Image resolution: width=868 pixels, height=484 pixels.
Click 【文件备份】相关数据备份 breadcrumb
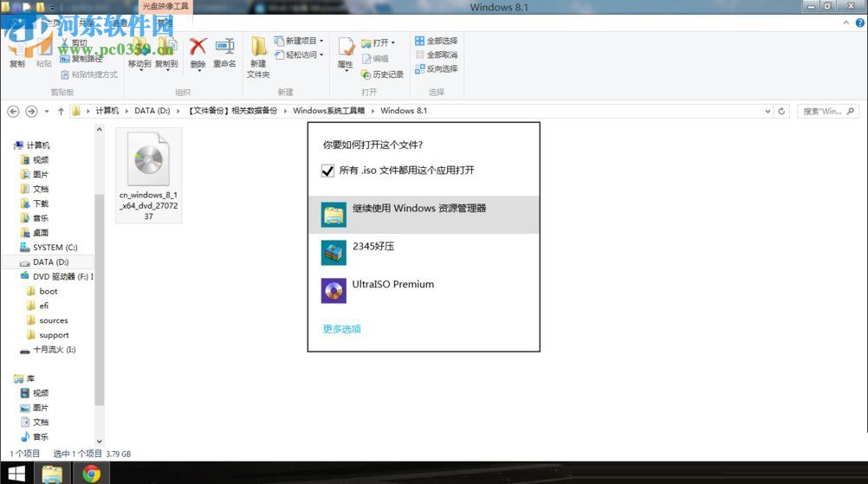click(x=231, y=111)
